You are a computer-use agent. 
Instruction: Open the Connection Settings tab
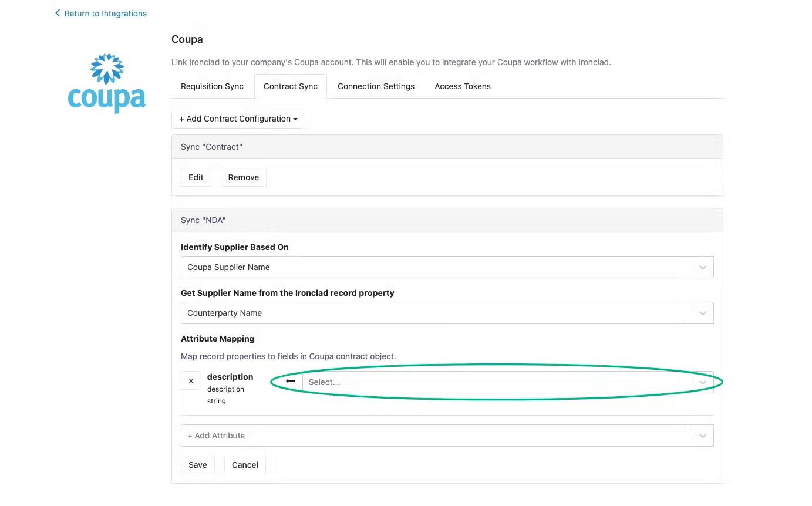[x=376, y=86]
